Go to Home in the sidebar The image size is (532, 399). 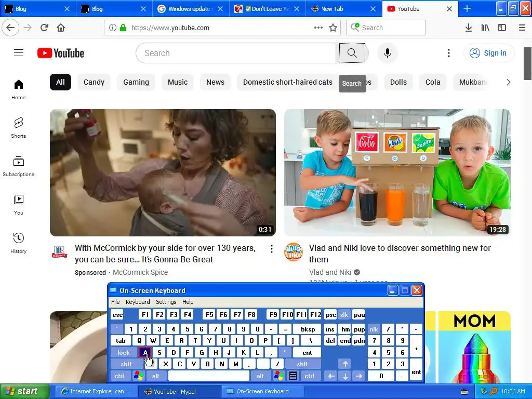pyautogui.click(x=19, y=89)
